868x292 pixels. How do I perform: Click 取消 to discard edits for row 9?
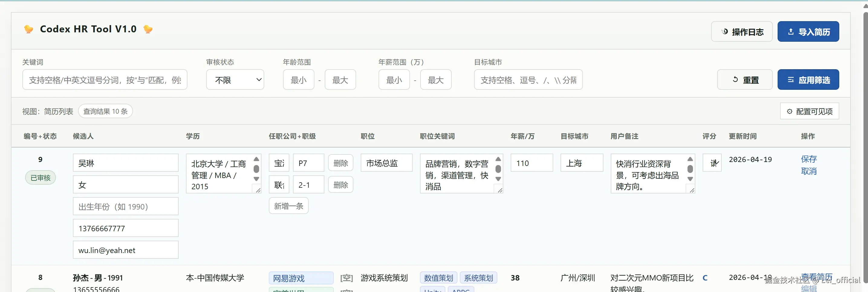click(x=809, y=171)
